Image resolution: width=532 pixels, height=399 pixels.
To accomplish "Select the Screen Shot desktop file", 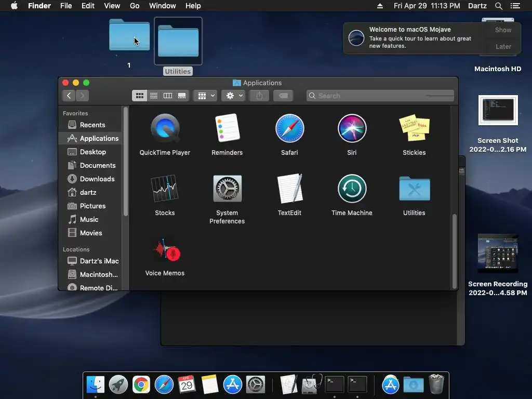I will point(498,110).
